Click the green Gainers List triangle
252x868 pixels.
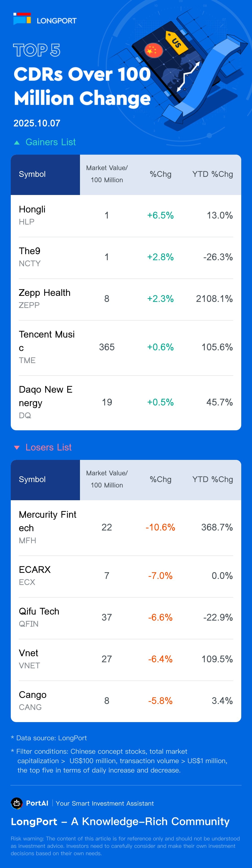coord(17,143)
